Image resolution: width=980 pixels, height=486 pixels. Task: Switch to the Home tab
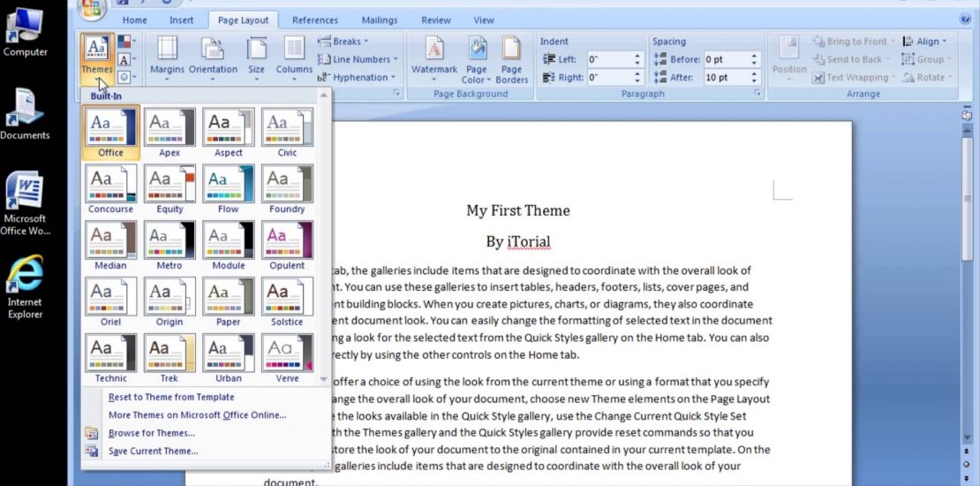click(x=134, y=20)
